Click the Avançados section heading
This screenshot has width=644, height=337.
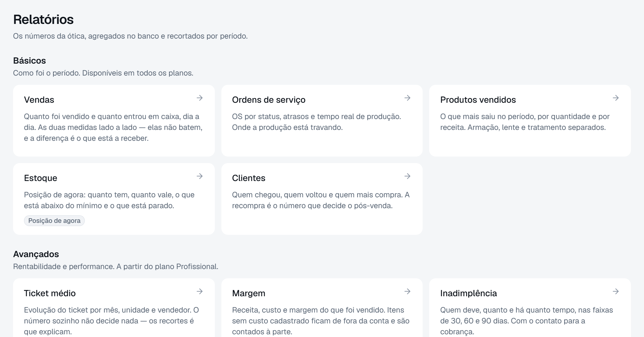click(x=36, y=254)
